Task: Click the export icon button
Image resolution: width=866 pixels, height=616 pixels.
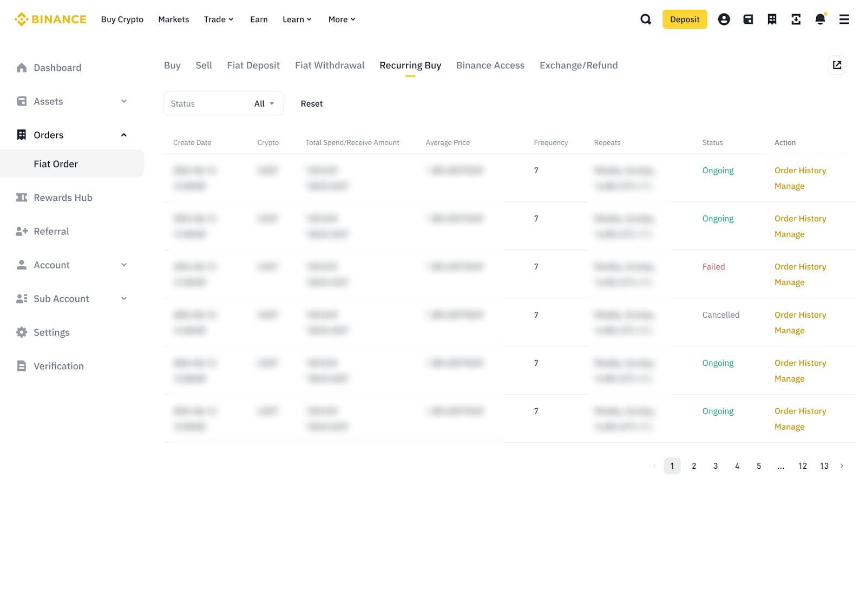Action: coord(837,65)
